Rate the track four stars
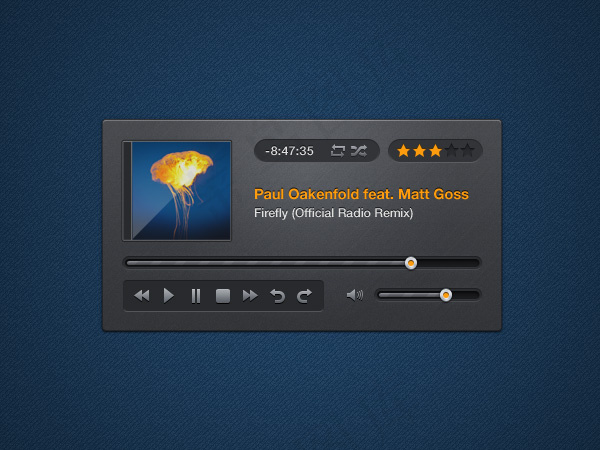The image size is (600, 450). 452,151
